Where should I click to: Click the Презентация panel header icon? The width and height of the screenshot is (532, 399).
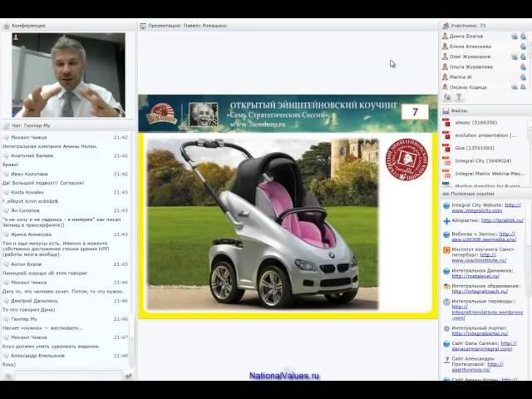click(143, 26)
